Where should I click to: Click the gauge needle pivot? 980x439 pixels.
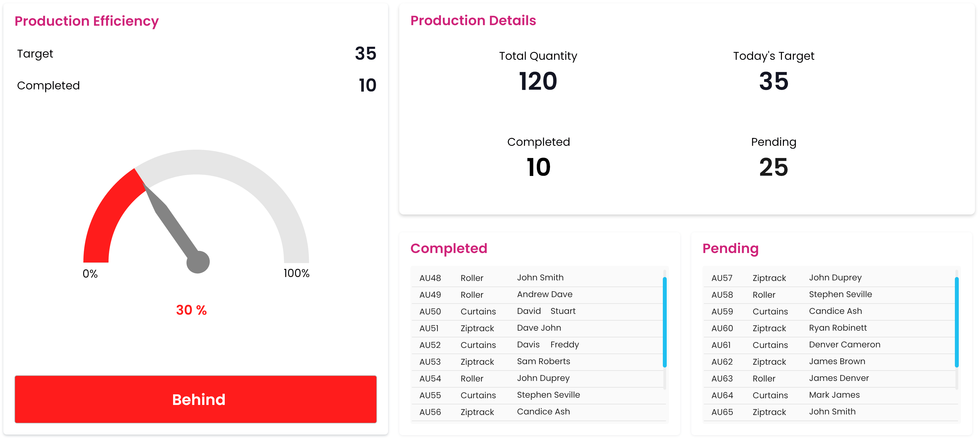pos(198,262)
